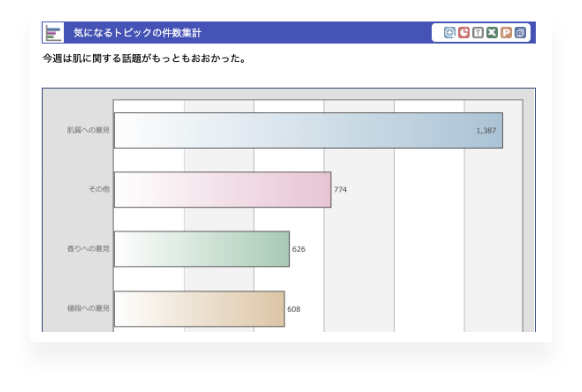Click the dark blue R icon
The image size is (582, 392).
click(520, 33)
